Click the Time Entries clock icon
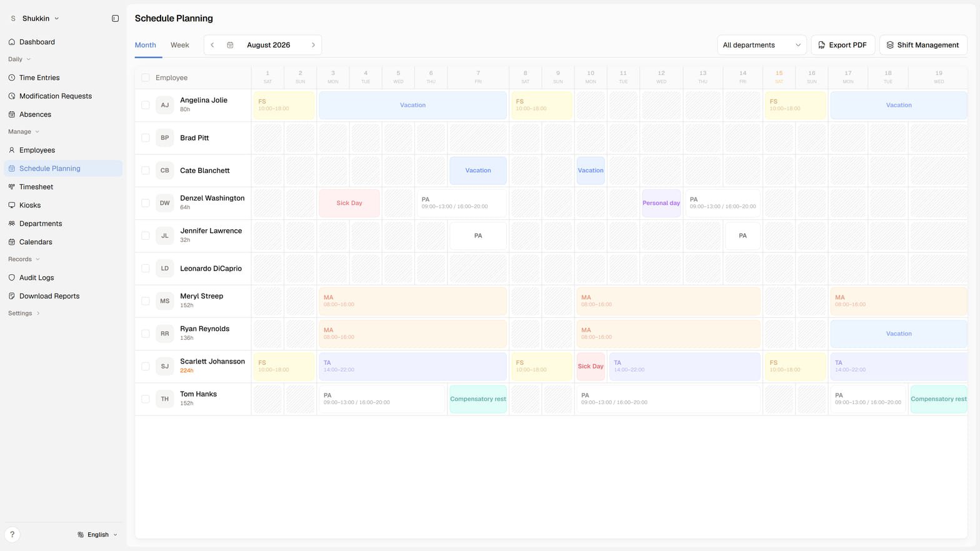Screen dimensions: 980x551 (12, 77)
